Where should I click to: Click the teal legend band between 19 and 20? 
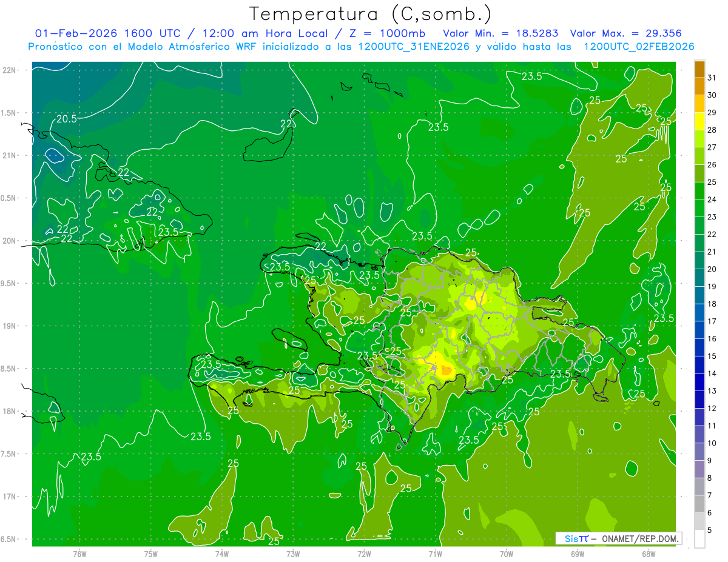click(x=699, y=278)
